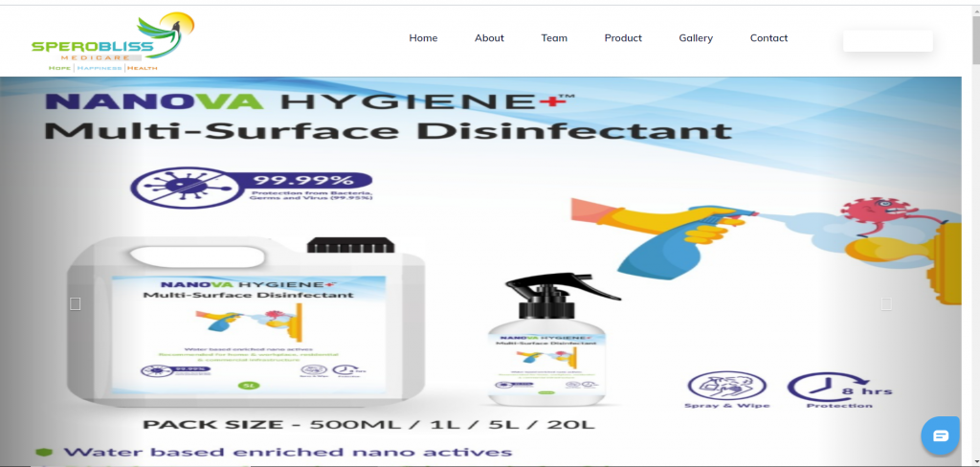Viewport: 980px width, 467px height.
Task: Open the chat widget bubble
Action: click(940, 436)
